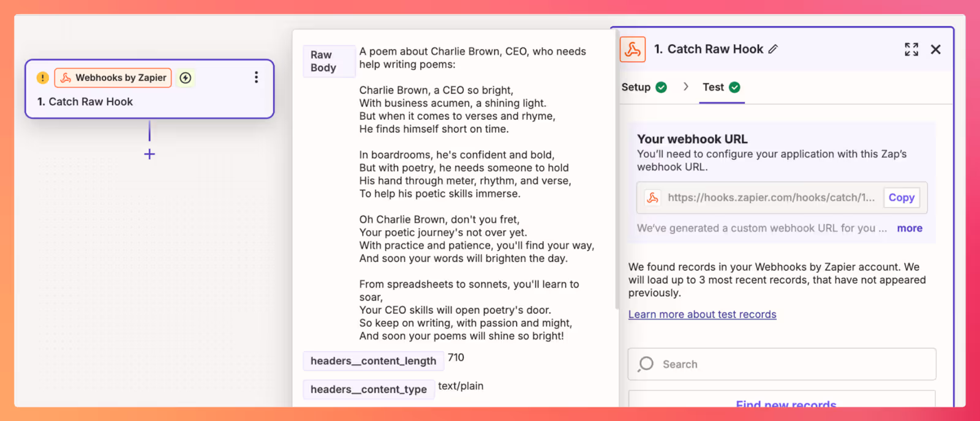
Task: Switch to the Setup tab
Action: pyautogui.click(x=644, y=87)
